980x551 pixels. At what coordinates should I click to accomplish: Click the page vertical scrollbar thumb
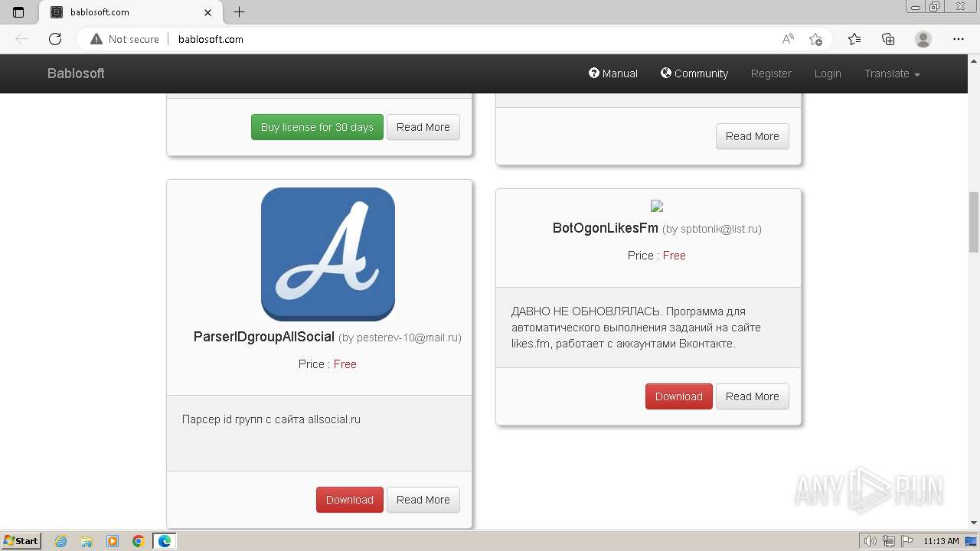click(974, 222)
